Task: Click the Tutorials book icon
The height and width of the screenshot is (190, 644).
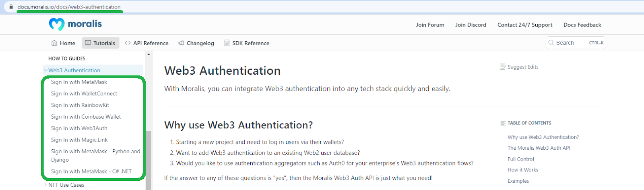Action: 88,43
